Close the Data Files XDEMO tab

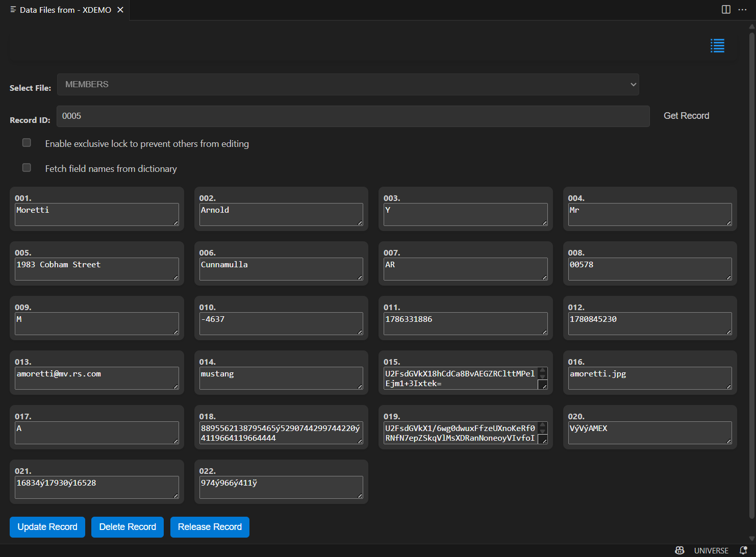tap(120, 10)
